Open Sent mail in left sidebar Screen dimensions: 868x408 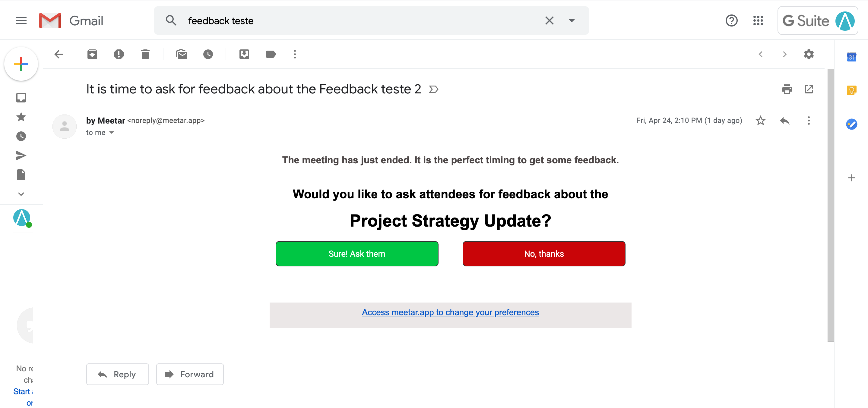21,155
